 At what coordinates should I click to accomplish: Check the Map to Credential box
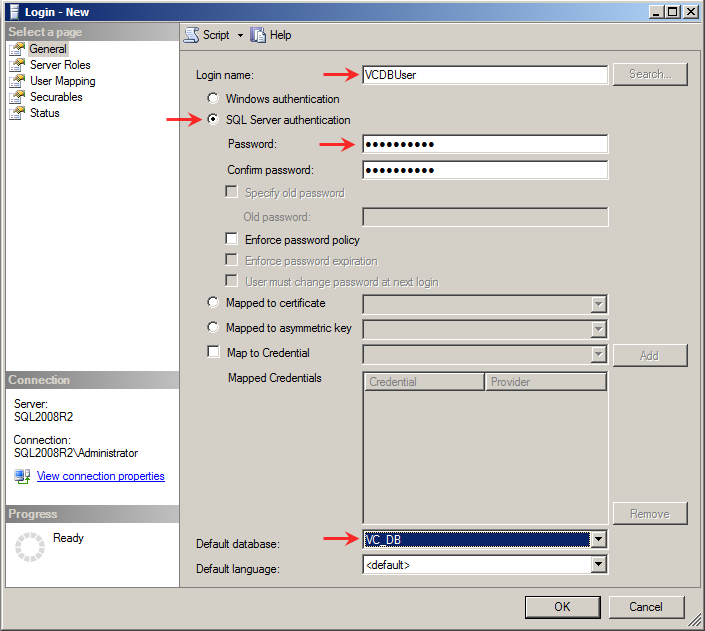point(212,352)
